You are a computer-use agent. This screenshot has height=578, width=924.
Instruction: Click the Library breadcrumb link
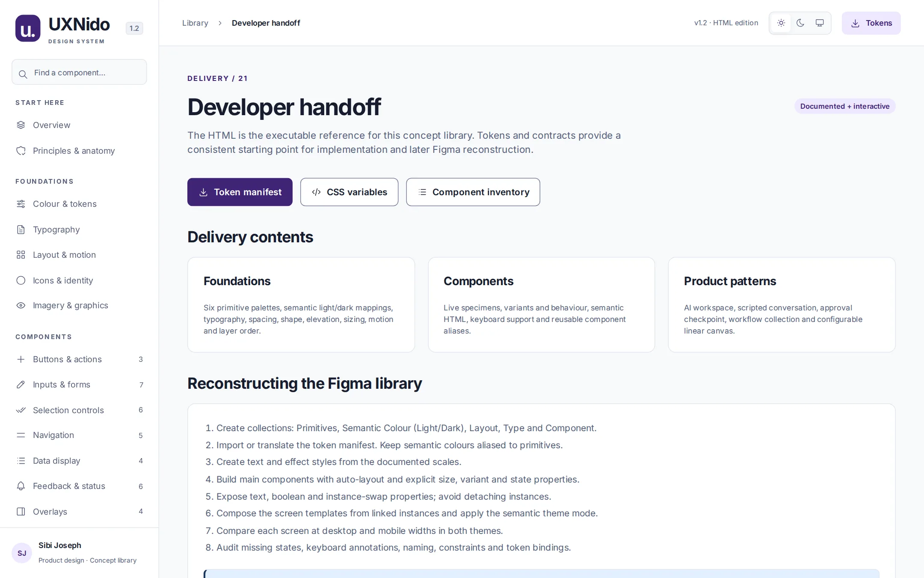pyautogui.click(x=195, y=23)
